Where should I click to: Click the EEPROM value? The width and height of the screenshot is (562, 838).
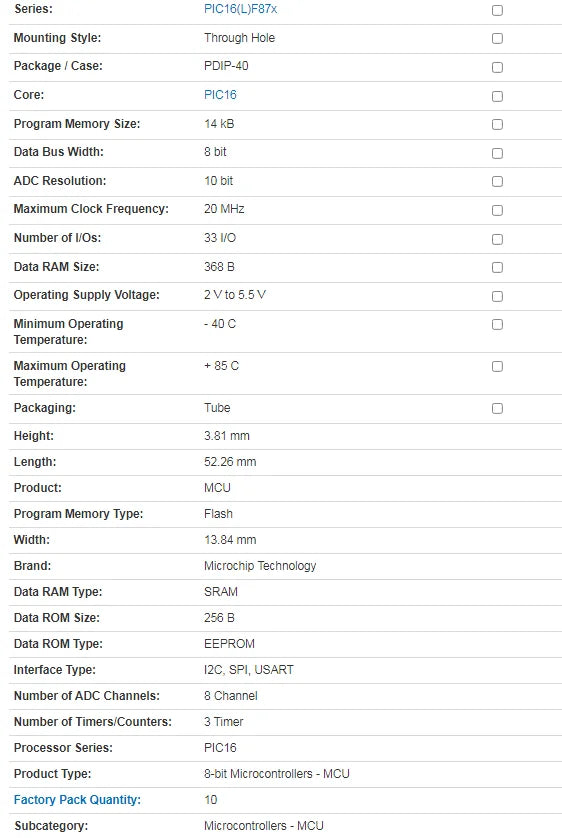pos(229,643)
